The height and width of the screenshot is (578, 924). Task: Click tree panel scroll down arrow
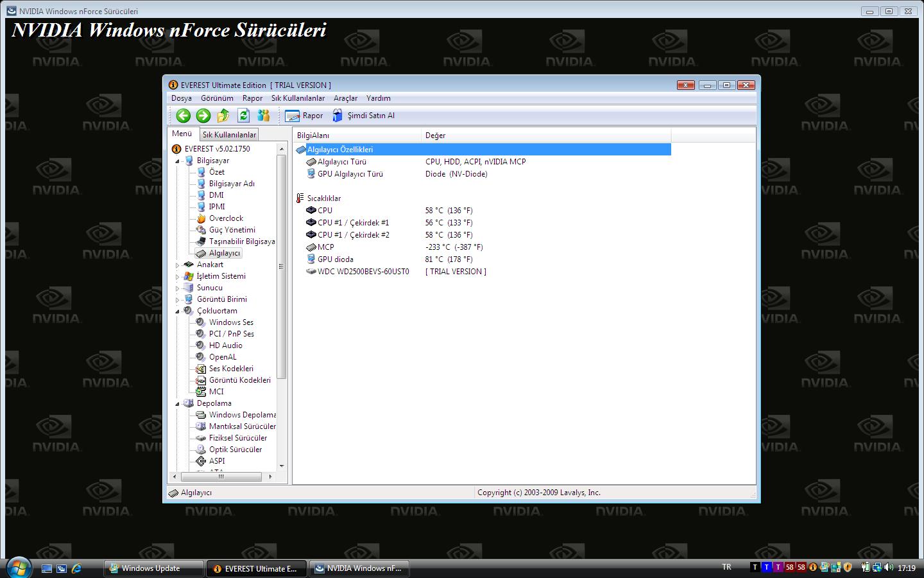pos(282,466)
